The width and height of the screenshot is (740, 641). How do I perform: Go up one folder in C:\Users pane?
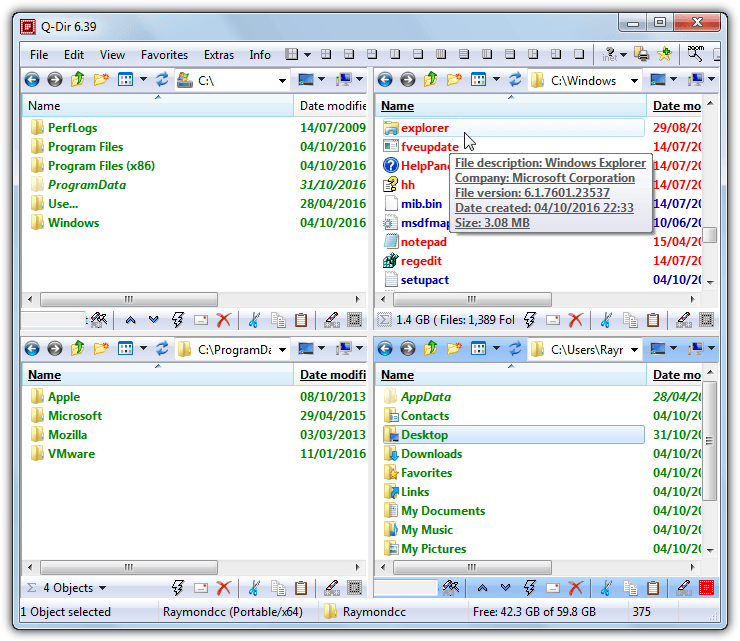431,348
